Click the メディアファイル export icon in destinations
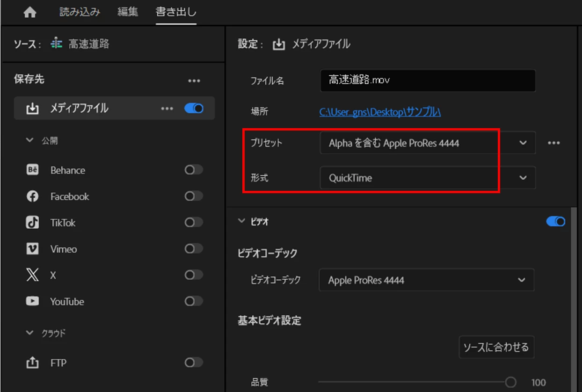Image resolution: width=582 pixels, height=392 pixels. point(32,109)
